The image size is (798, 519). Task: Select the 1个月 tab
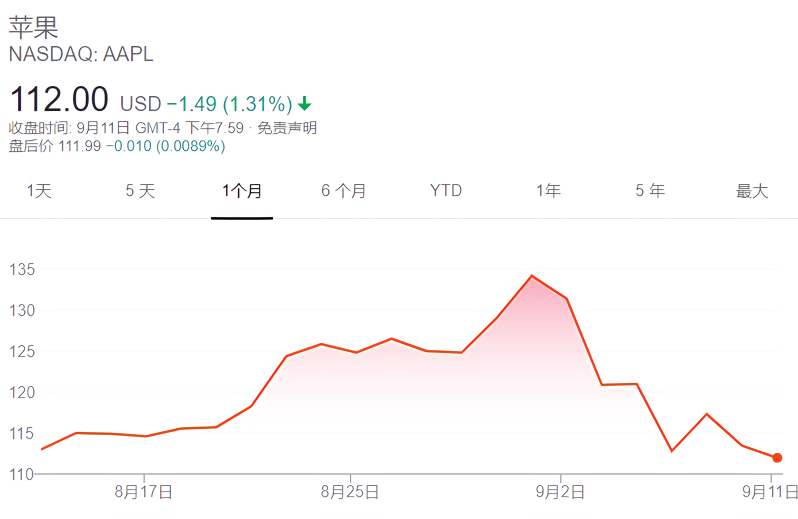242,191
